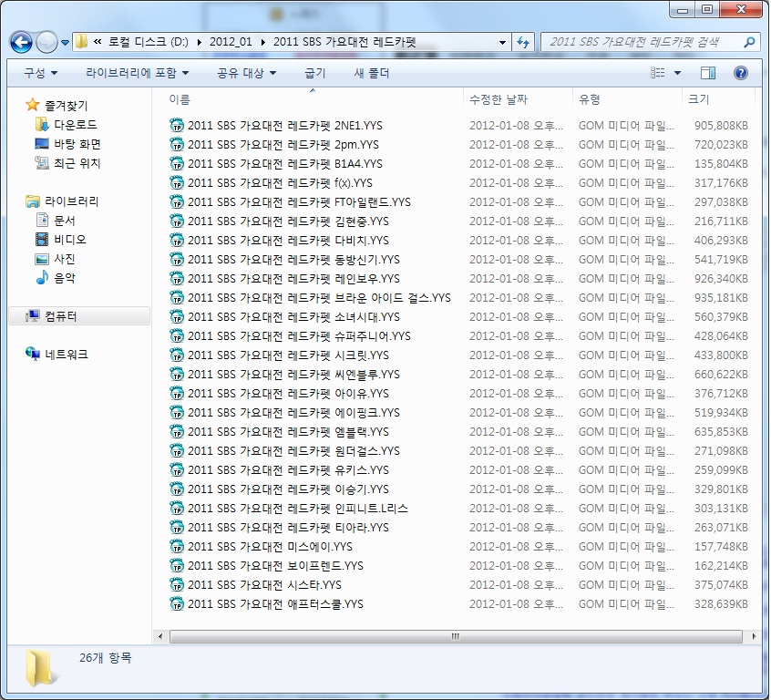771x700 pixels.
Task: Click the 2012_01 breadcrumb in the address bar
Action: 231,42
